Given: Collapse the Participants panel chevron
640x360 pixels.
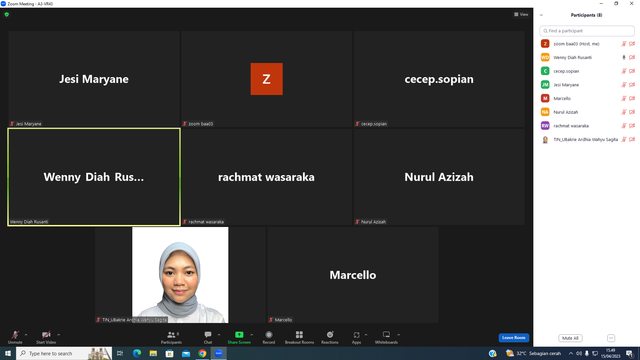Looking at the screenshot, I should click(x=541, y=15).
